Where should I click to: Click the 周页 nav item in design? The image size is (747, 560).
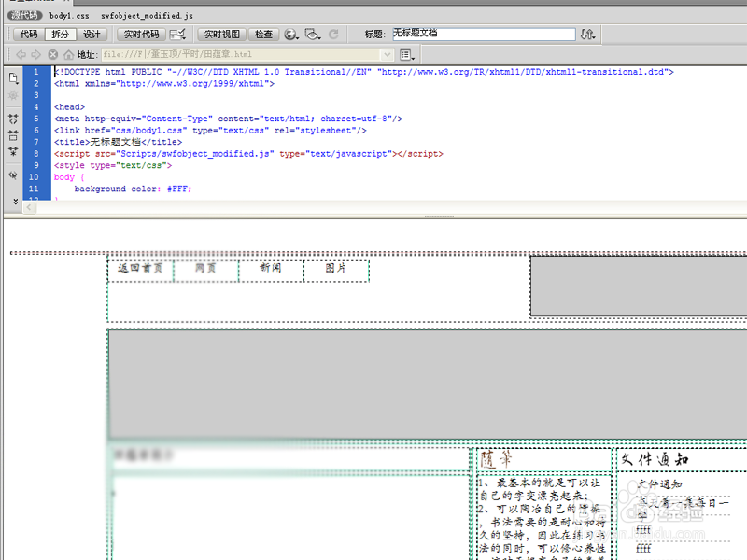tap(205, 269)
